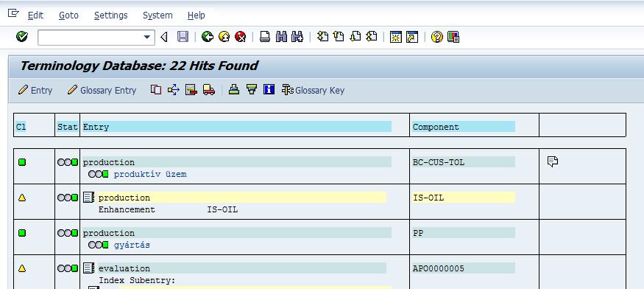Click the Filter funnel icon

pos(252,89)
